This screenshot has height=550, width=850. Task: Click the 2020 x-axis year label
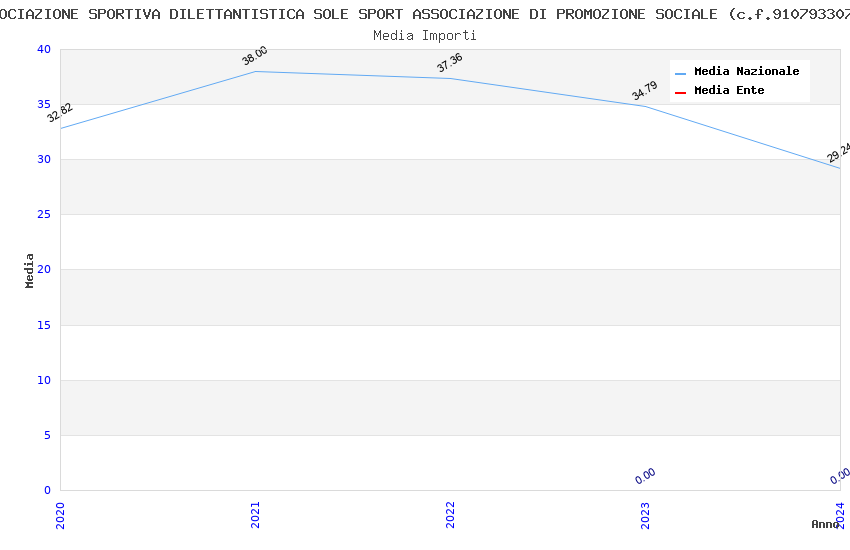pyautogui.click(x=60, y=514)
